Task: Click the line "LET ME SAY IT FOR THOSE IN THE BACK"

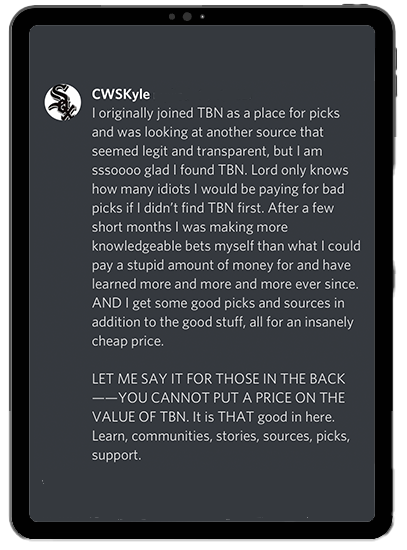Action: (x=219, y=379)
